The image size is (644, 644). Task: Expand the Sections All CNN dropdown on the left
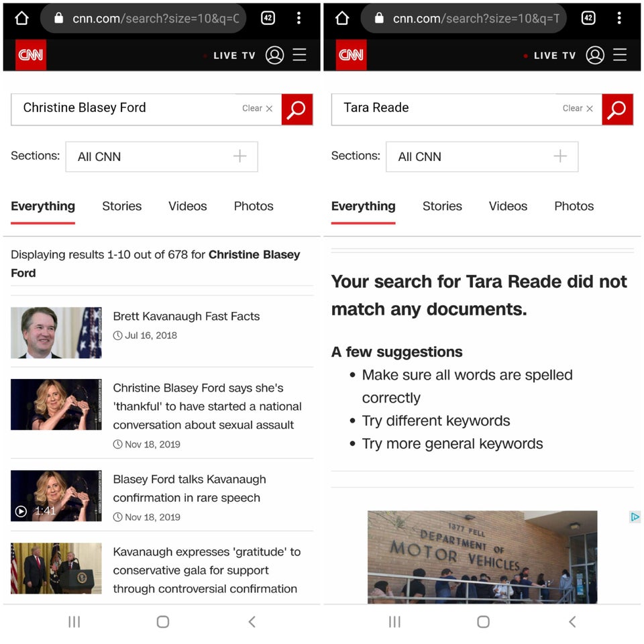162,157
